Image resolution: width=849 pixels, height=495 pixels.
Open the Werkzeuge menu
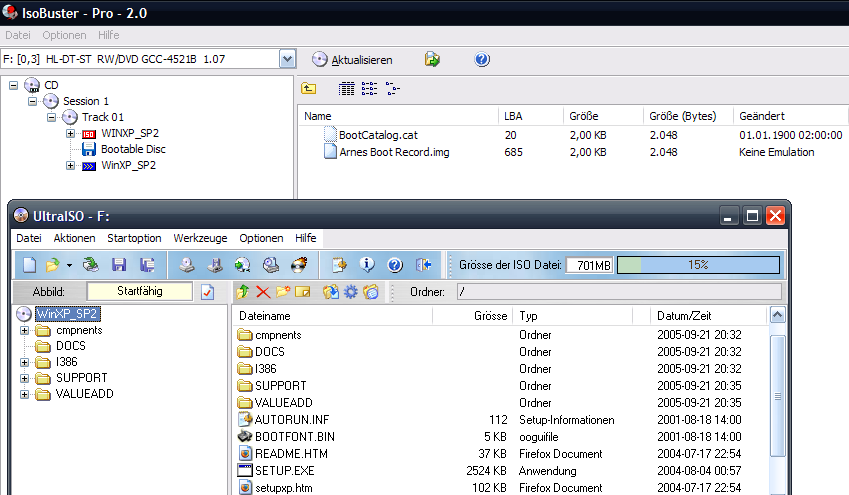point(200,238)
